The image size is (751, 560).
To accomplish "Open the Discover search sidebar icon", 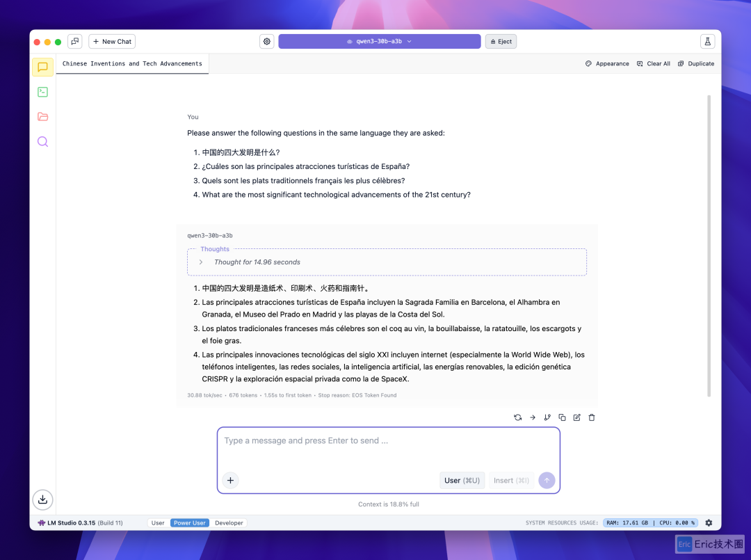I will point(42,141).
